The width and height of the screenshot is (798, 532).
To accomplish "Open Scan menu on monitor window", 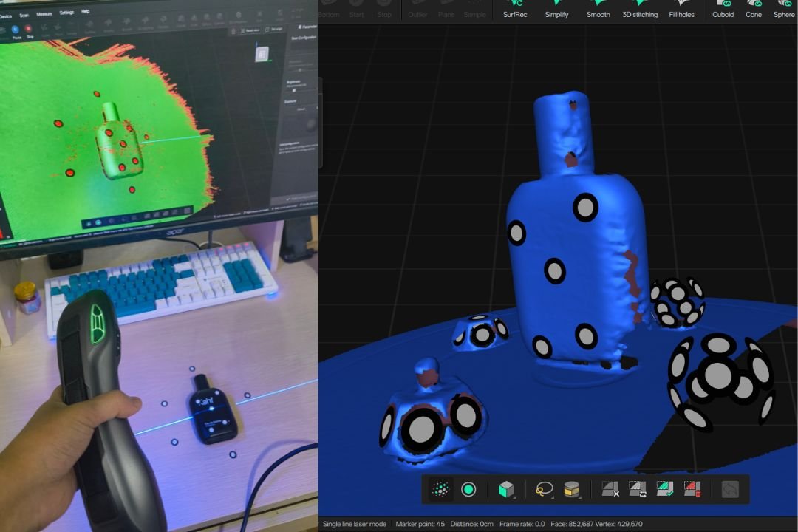I will [24, 16].
